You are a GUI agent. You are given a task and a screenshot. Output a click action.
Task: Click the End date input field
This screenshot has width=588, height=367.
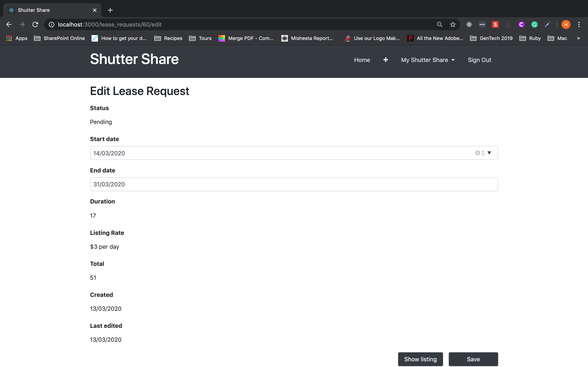pyautogui.click(x=294, y=184)
